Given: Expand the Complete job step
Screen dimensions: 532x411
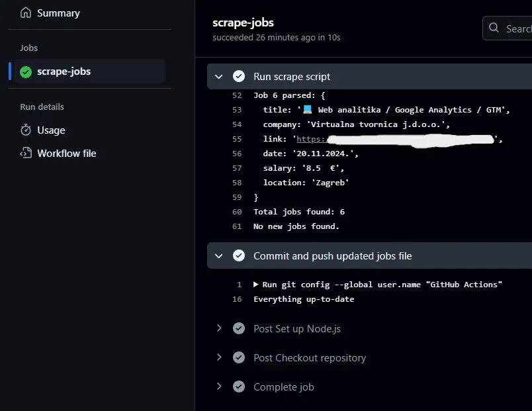Looking at the screenshot, I should coord(219,387).
